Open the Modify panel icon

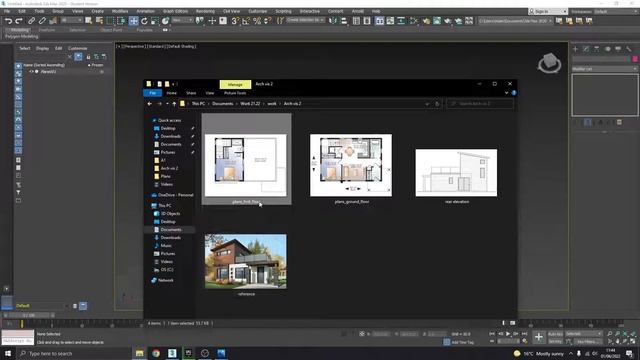point(586,49)
